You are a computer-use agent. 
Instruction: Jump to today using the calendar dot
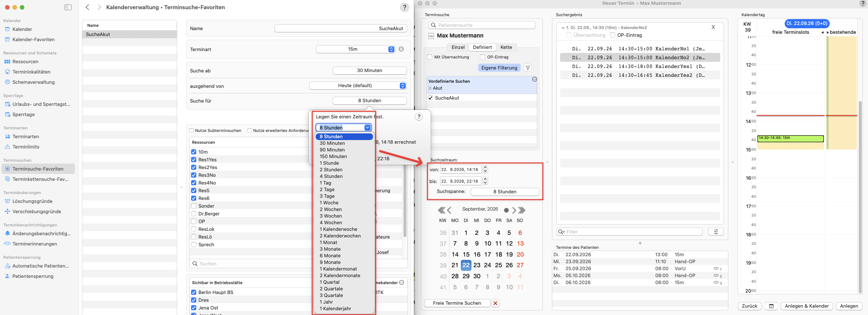click(506, 210)
